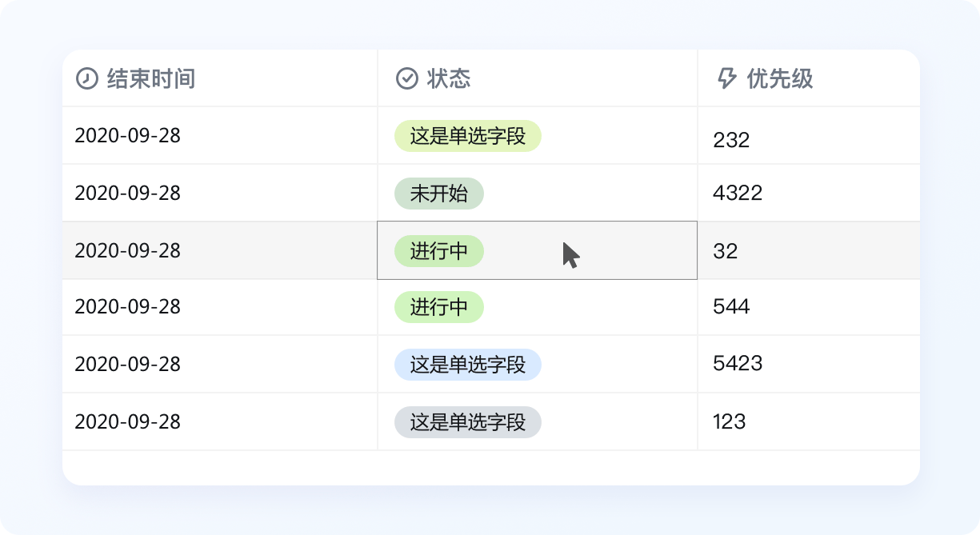Open the 未开始 status tag
This screenshot has height=535, width=980.
click(x=438, y=194)
